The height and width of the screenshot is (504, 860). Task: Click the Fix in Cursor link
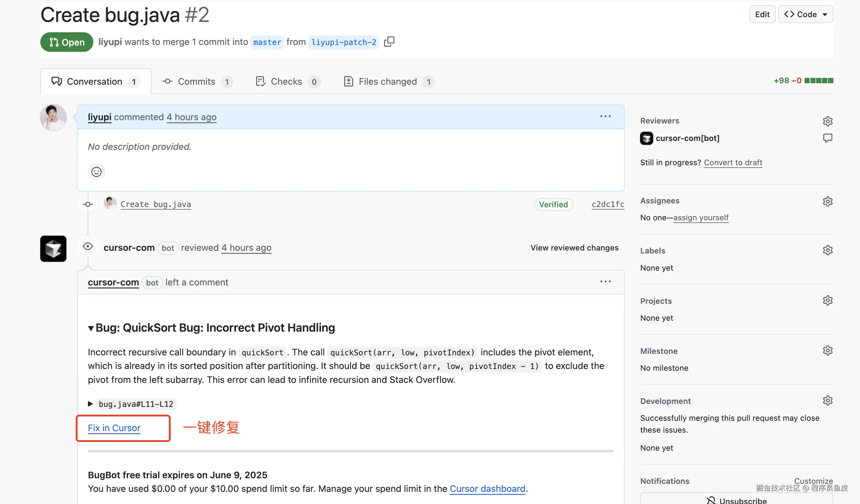(114, 428)
